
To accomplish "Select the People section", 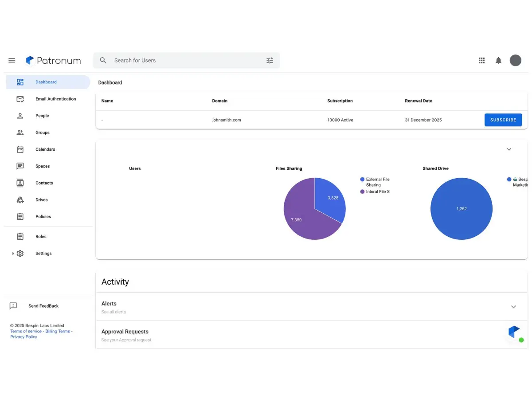I will click(x=42, y=116).
